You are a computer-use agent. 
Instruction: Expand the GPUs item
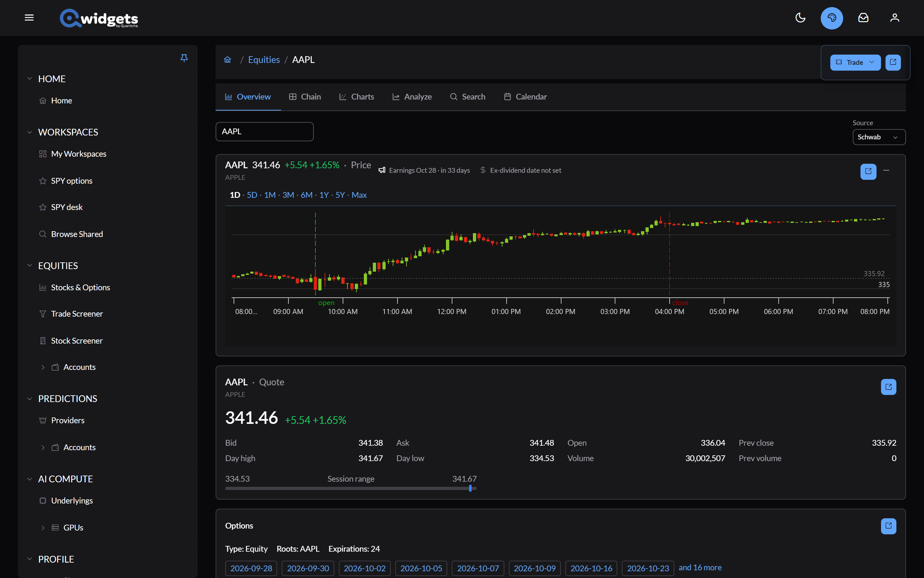coord(43,528)
